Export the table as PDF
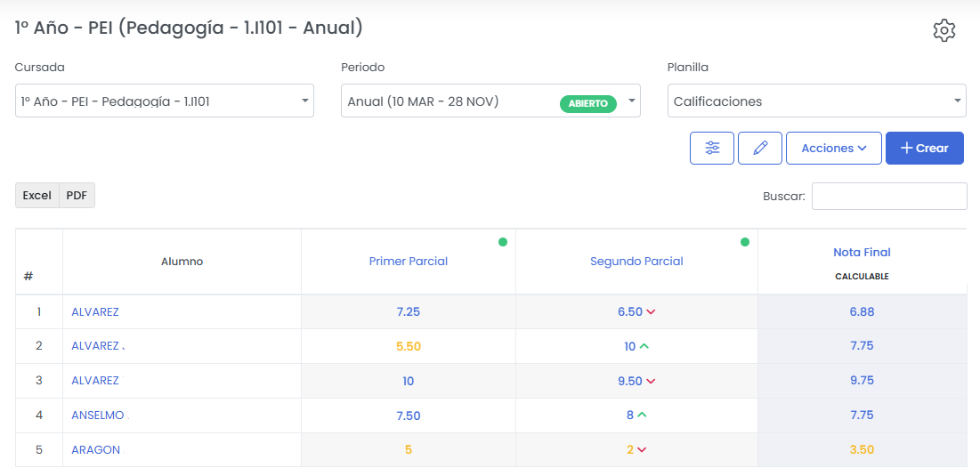Viewport: 980px width, 476px height. tap(77, 196)
